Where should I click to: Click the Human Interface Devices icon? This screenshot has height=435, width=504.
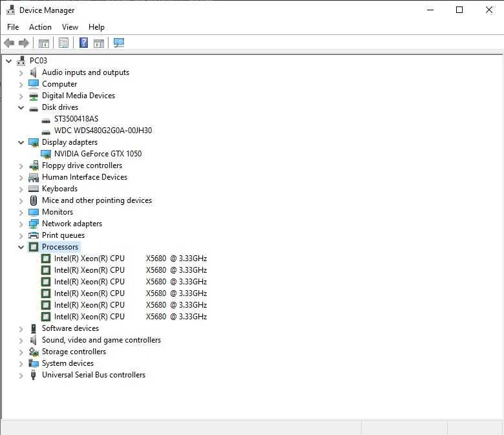(34, 177)
